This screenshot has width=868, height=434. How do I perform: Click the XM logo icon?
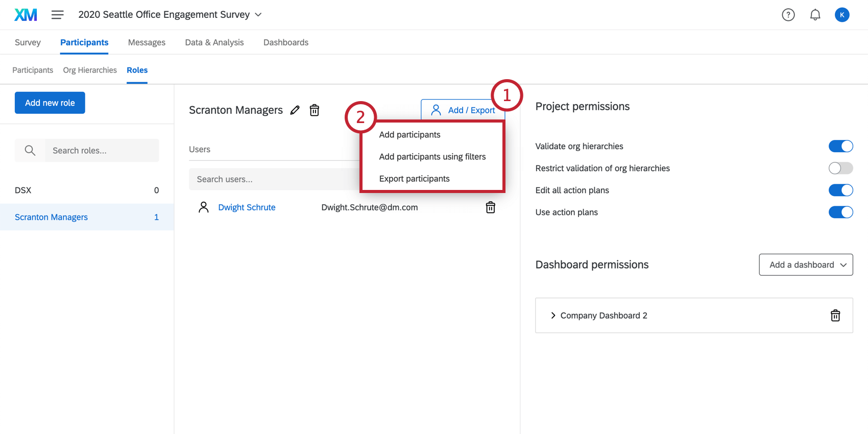click(x=26, y=15)
